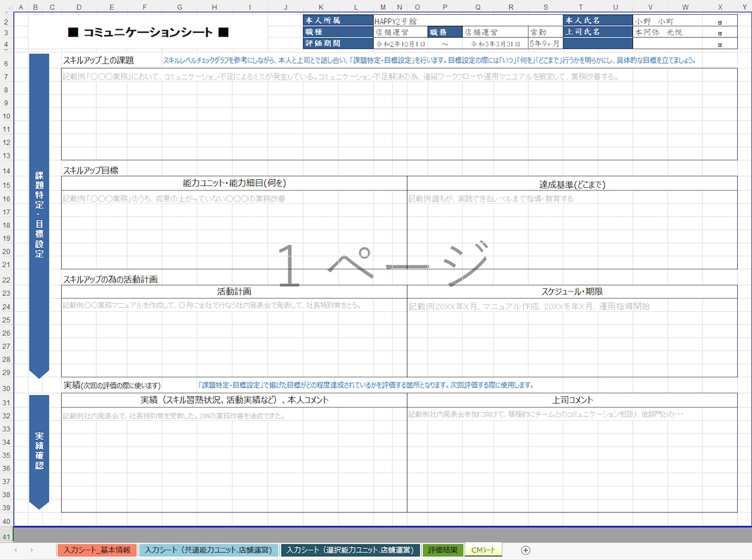Switch to the 入力シート_基本情報 sheet tab

(x=97, y=550)
